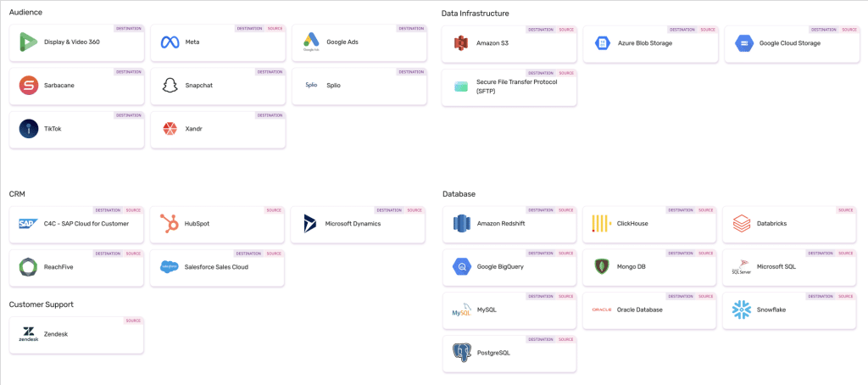Screen dimensions: 868x385
Task: Click the SFTP teal folder icon
Action: [460, 86]
